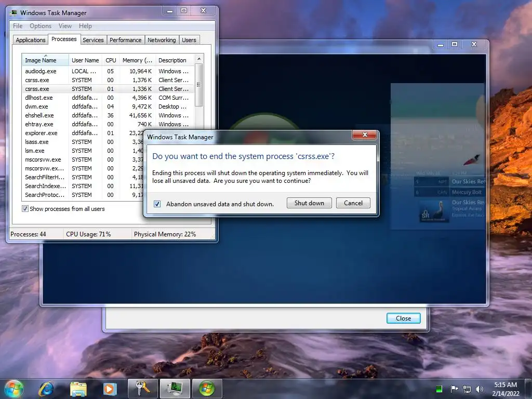Select the lsass.exe process row
532x399 pixels.
point(83,142)
